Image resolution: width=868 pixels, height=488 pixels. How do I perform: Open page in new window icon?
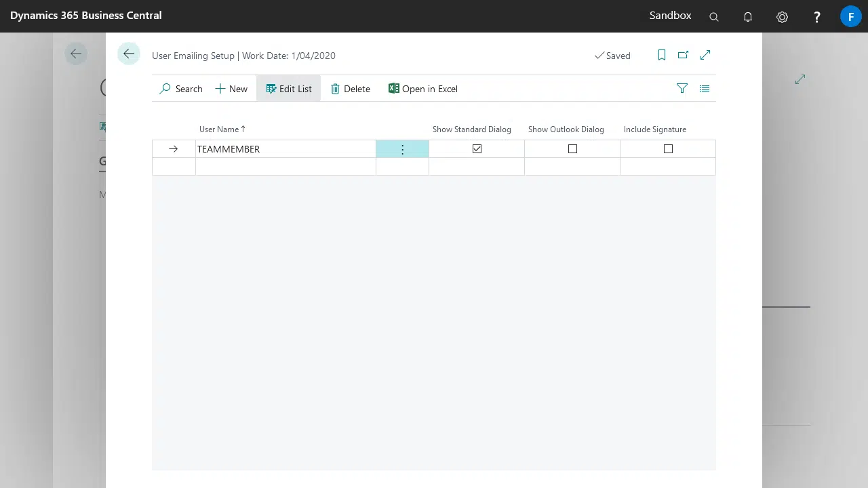point(683,56)
